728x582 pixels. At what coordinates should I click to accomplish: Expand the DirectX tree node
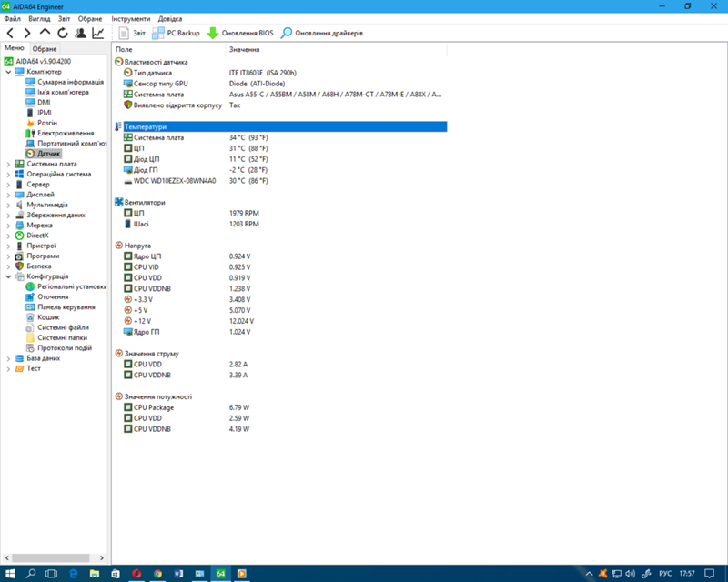pyautogui.click(x=8, y=236)
